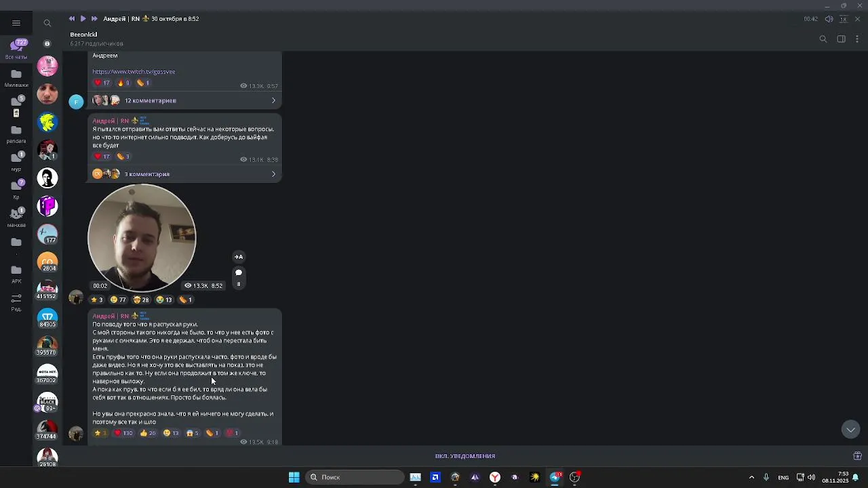The width and height of the screenshot is (868, 488).
Task: Toggle thumbs-up reaction with 26
Action: [148, 433]
